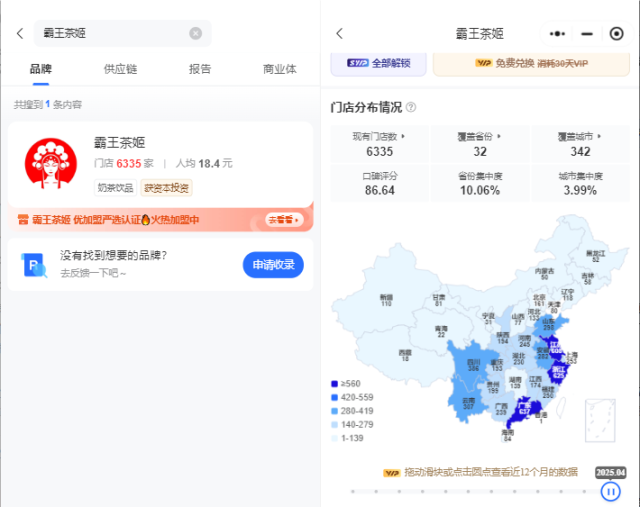Expand the 覆盖城市 details arrow
The height and width of the screenshot is (507, 640).
[x=599, y=136]
